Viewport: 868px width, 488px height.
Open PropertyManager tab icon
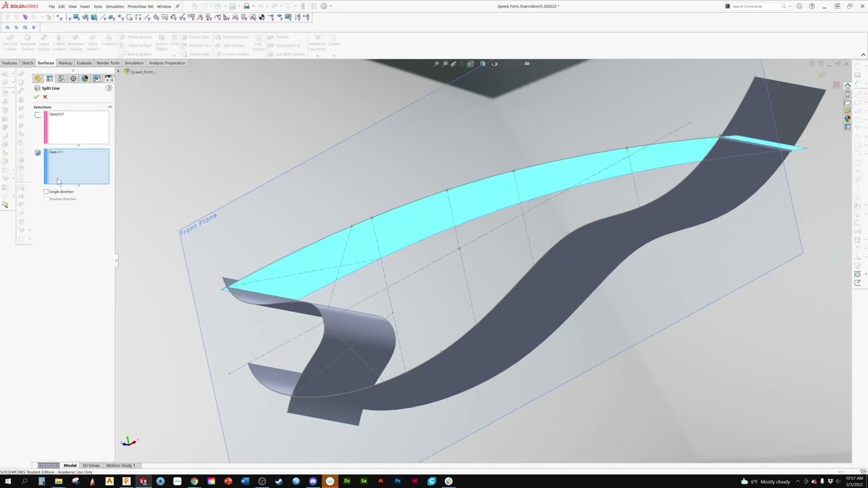[50, 79]
